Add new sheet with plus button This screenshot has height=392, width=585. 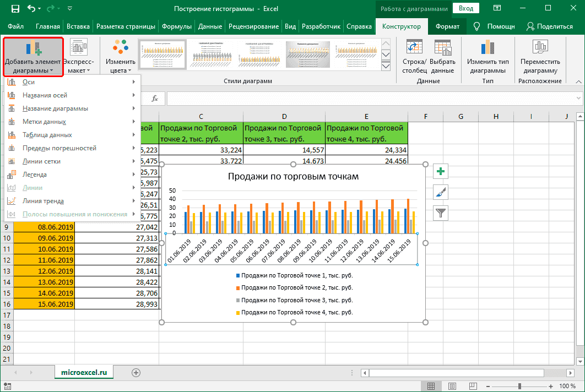click(136, 373)
